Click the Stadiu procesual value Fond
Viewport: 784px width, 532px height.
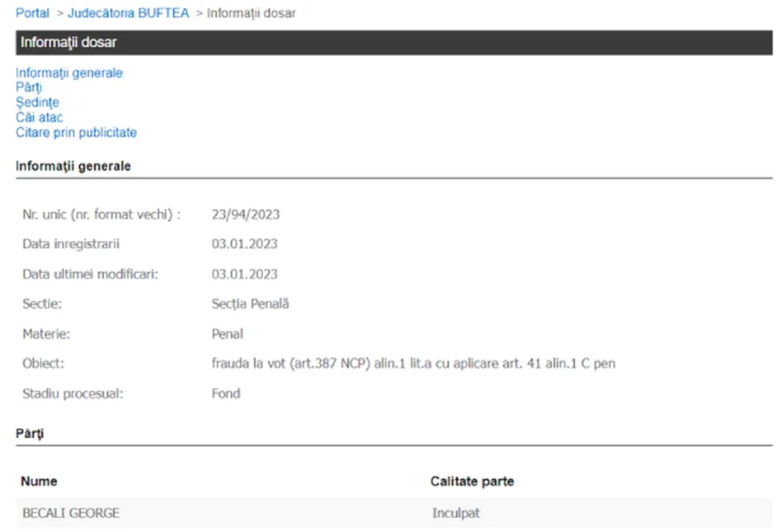pos(226,394)
